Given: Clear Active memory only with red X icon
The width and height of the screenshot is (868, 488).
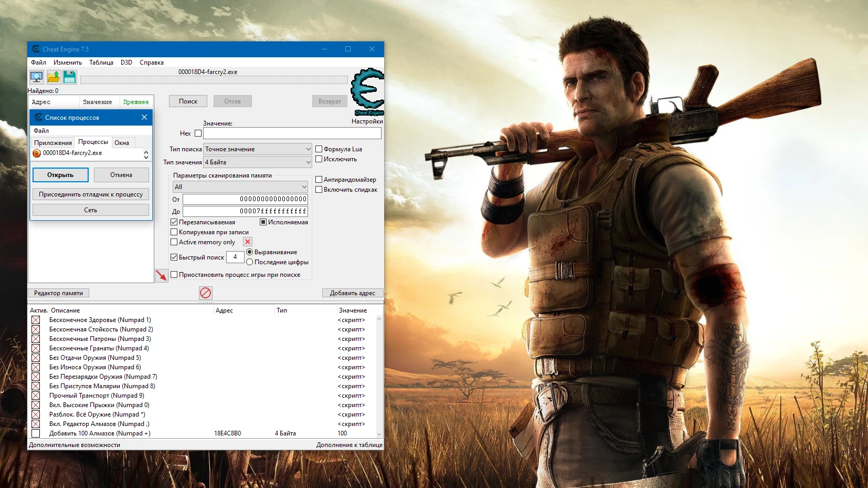Looking at the screenshot, I should pos(247,242).
